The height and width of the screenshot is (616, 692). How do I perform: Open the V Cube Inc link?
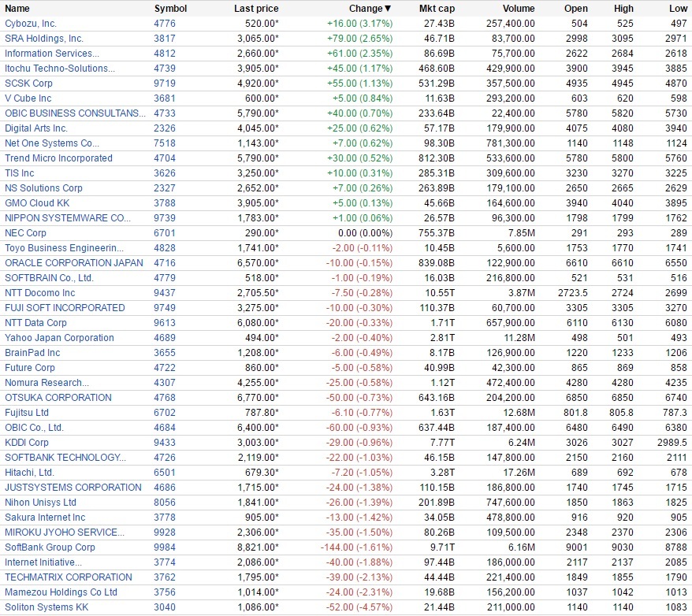(x=28, y=98)
